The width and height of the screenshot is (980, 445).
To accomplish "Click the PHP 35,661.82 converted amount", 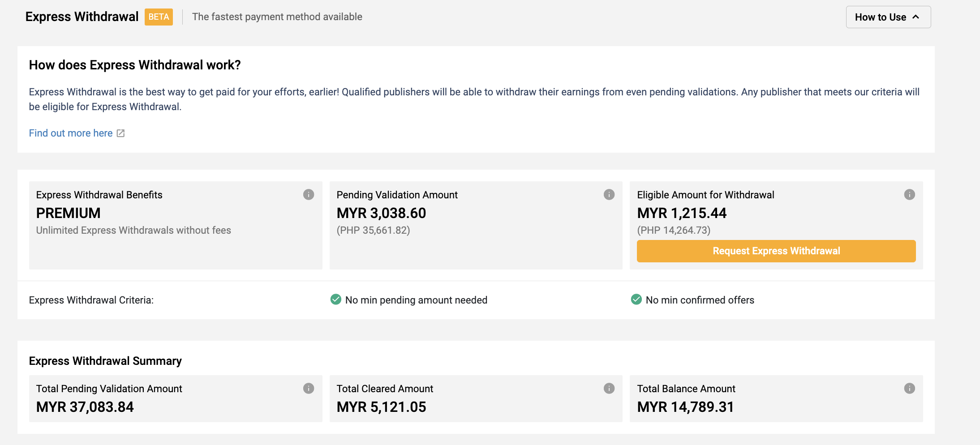I will click(373, 230).
